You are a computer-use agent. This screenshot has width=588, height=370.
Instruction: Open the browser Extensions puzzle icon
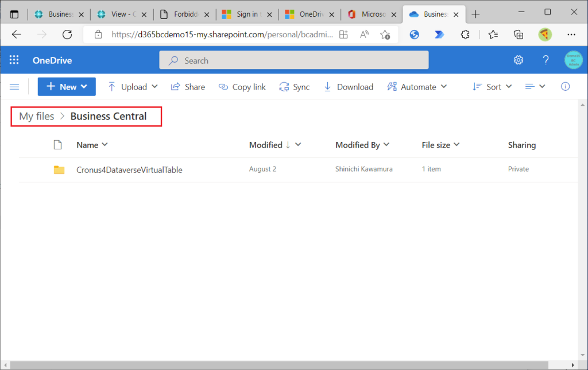pos(465,34)
